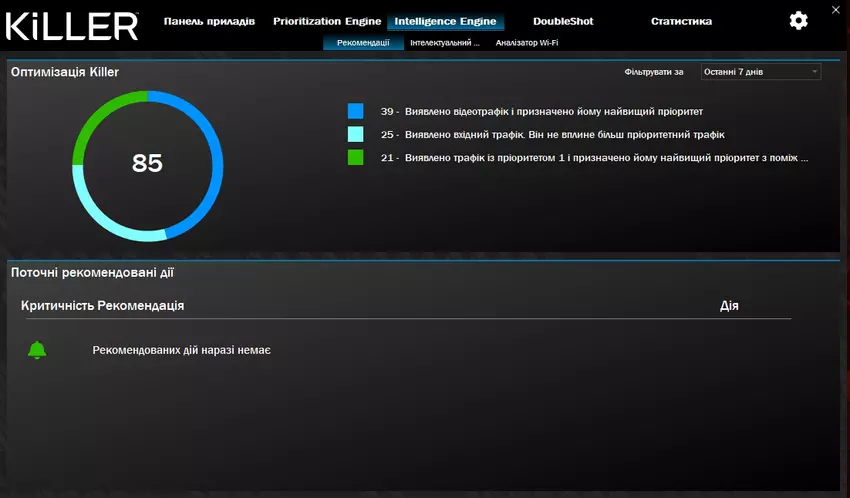Select the Рекомендації sub-tab
This screenshot has width=850, height=498.
(364, 43)
